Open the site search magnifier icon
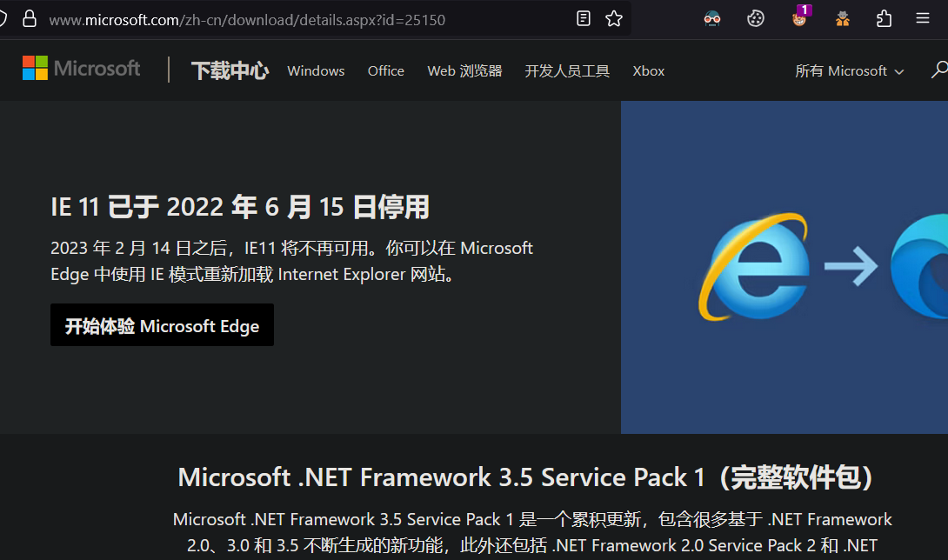Image resolution: width=948 pixels, height=560 pixels. pos(939,70)
